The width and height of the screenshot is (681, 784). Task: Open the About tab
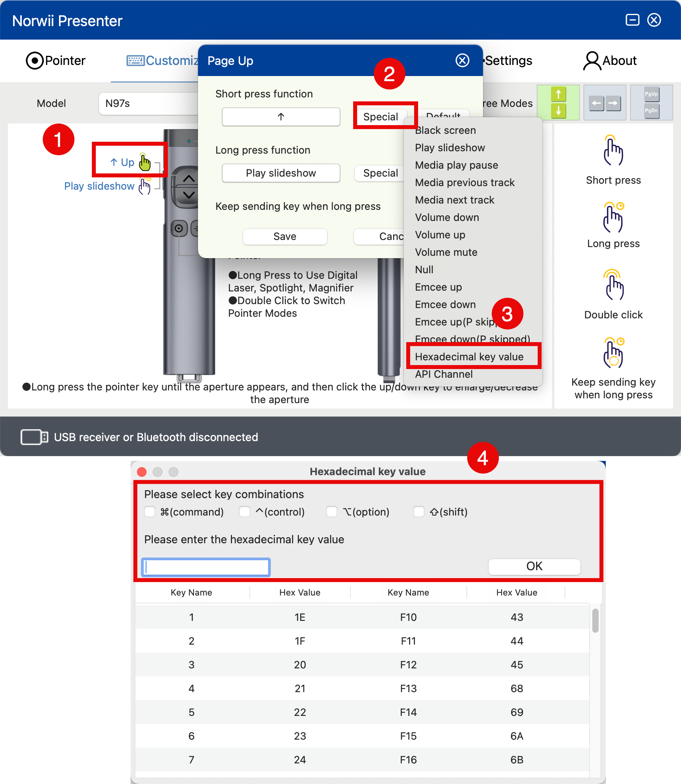click(x=610, y=61)
